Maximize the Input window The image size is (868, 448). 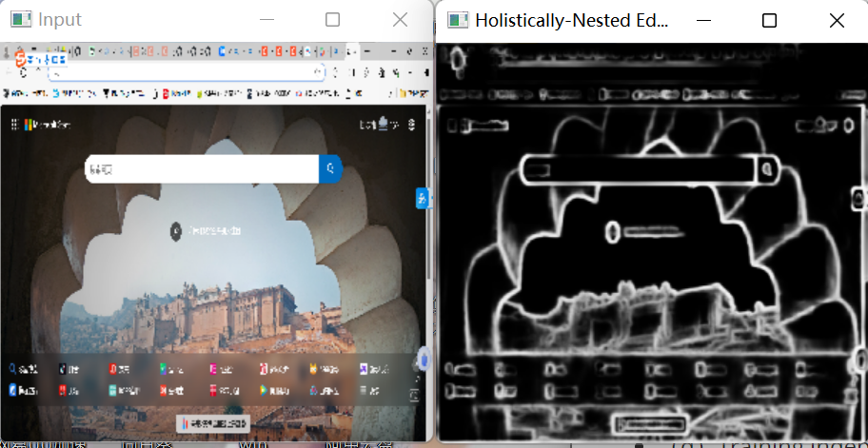click(x=332, y=20)
